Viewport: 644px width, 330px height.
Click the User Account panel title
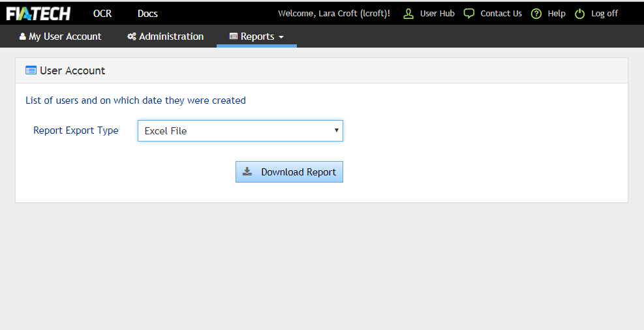72,70
